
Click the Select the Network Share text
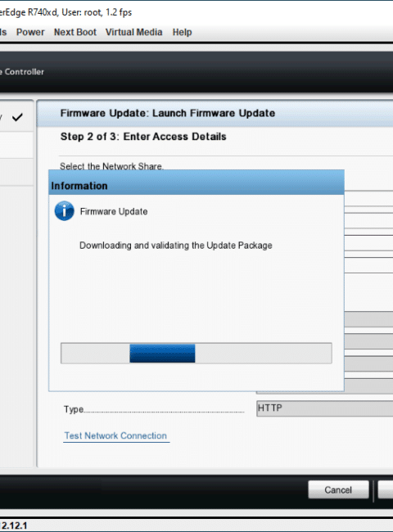click(x=111, y=166)
